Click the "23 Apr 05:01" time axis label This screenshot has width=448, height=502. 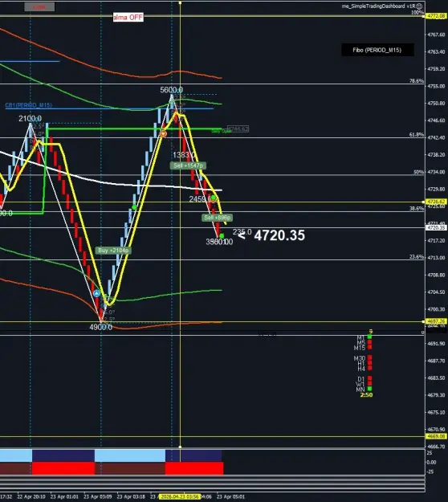point(230,496)
